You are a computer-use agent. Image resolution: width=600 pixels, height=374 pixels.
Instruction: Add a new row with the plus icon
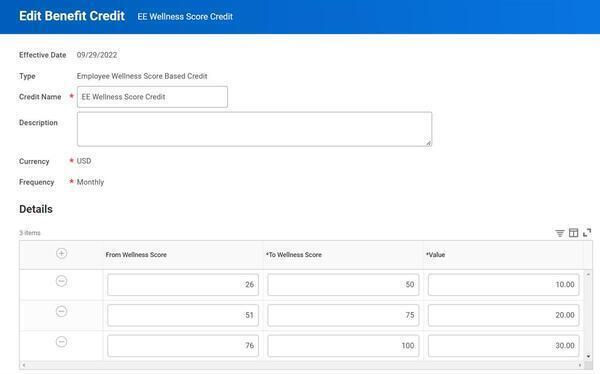pyautogui.click(x=61, y=253)
